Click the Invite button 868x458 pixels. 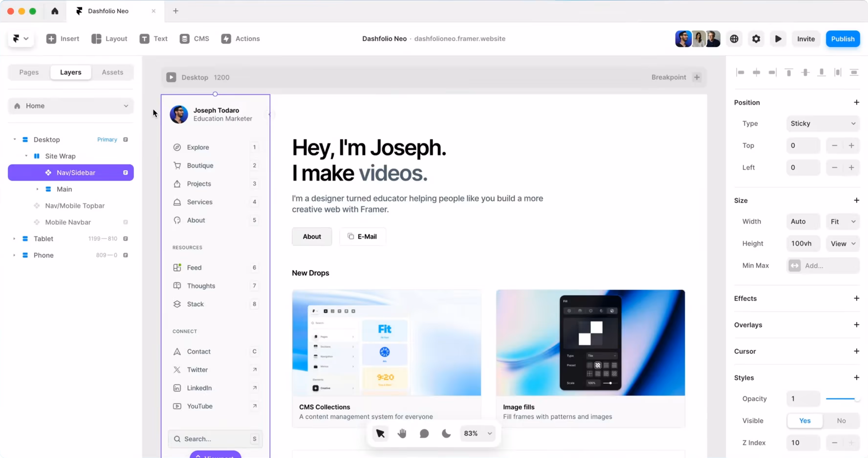806,39
